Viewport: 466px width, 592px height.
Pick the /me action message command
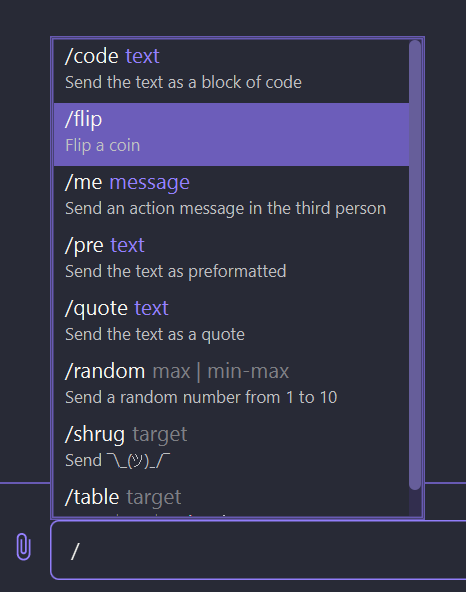point(231,197)
